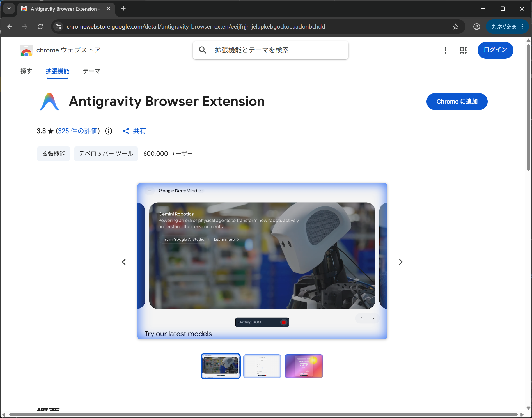Focus the 拡張機能とテーマを検索 search field
The width and height of the screenshot is (532, 418).
click(270, 50)
